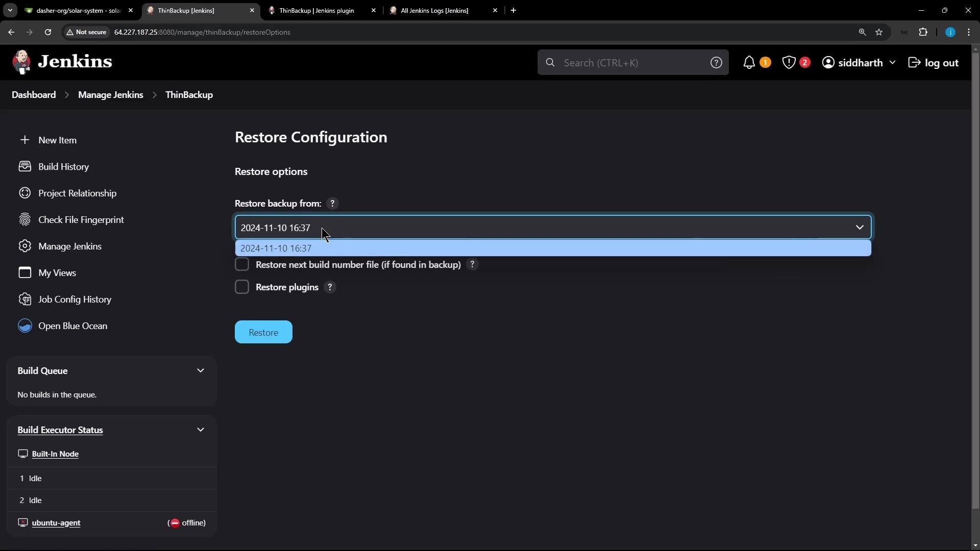
Task: Click help icon for Restore plugins
Action: point(330,287)
